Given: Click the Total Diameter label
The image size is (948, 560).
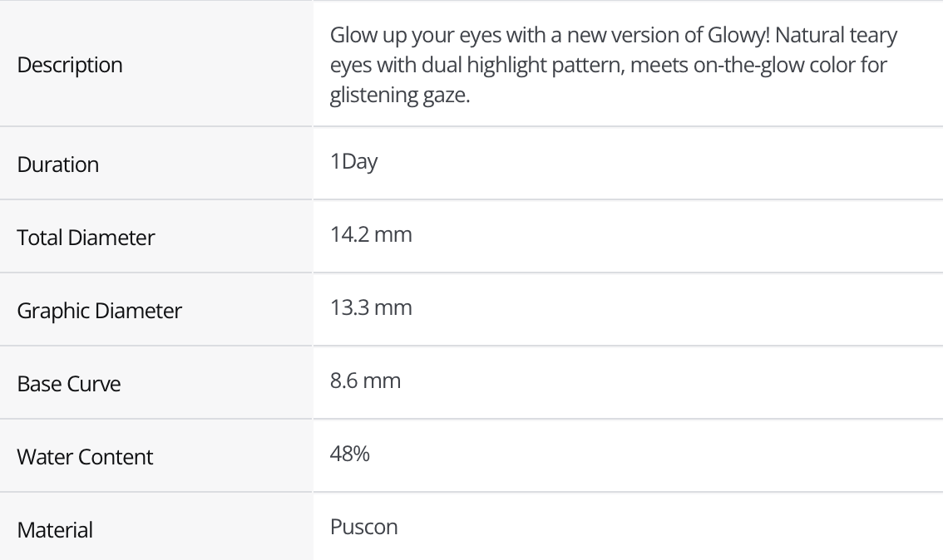Looking at the screenshot, I should tap(86, 238).
